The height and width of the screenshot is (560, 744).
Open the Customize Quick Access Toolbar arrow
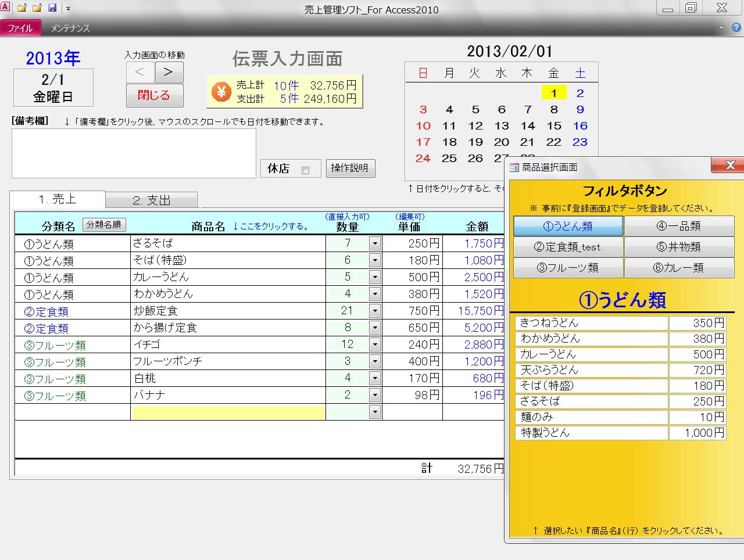(68, 9)
